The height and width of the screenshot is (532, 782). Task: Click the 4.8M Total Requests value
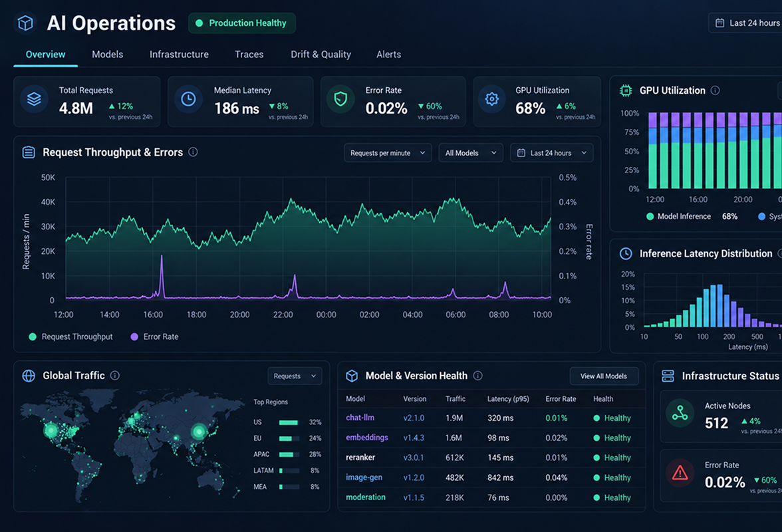(76, 108)
